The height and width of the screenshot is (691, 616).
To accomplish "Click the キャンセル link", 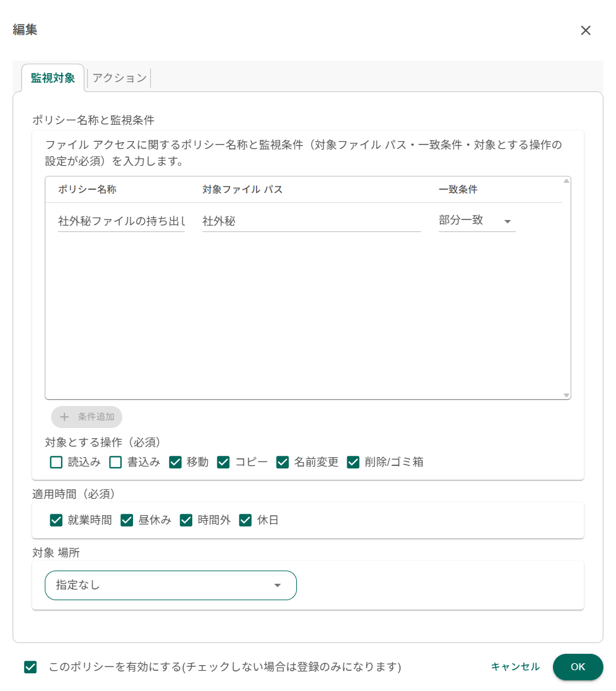I will (514, 667).
